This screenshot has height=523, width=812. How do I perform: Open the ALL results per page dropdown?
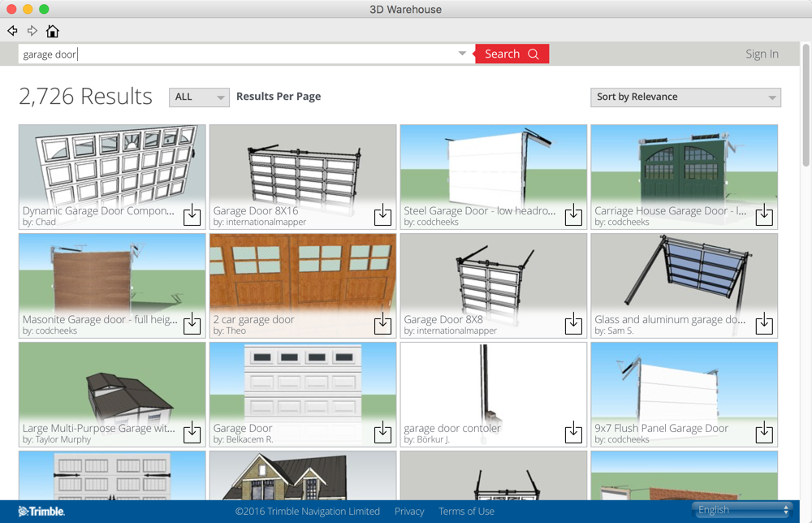click(200, 97)
